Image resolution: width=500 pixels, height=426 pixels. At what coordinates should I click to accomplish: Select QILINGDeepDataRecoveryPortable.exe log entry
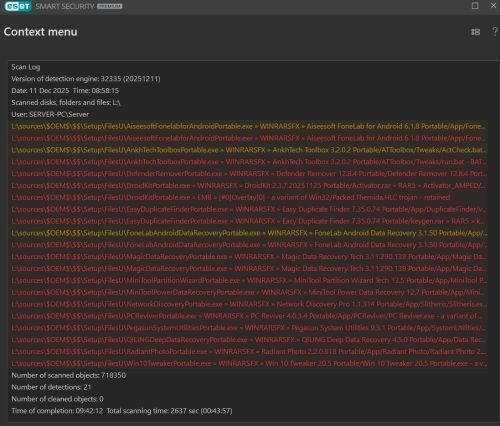[x=248, y=340]
